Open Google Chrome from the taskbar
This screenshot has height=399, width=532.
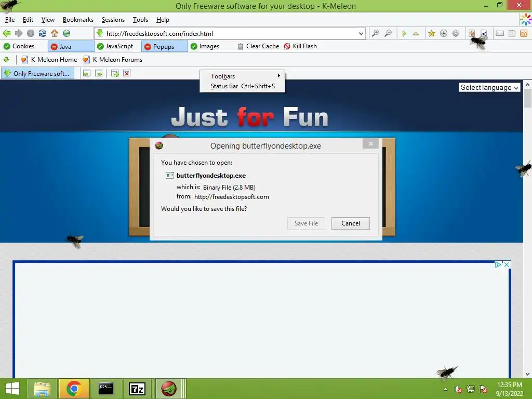pos(74,389)
